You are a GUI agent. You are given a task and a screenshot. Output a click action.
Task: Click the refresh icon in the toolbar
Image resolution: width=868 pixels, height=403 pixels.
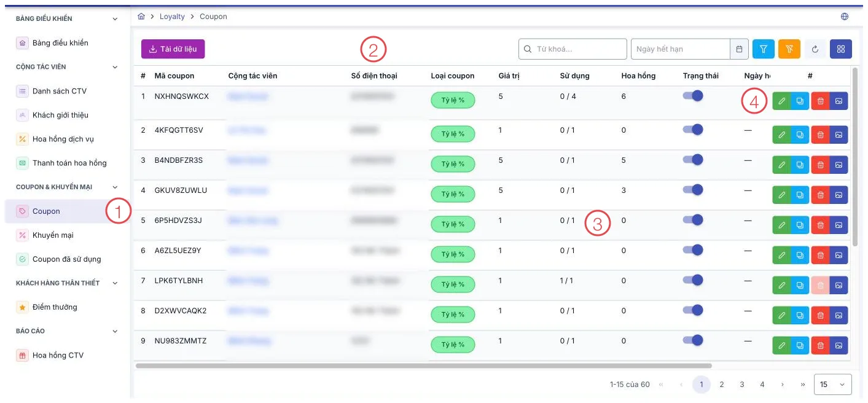815,49
